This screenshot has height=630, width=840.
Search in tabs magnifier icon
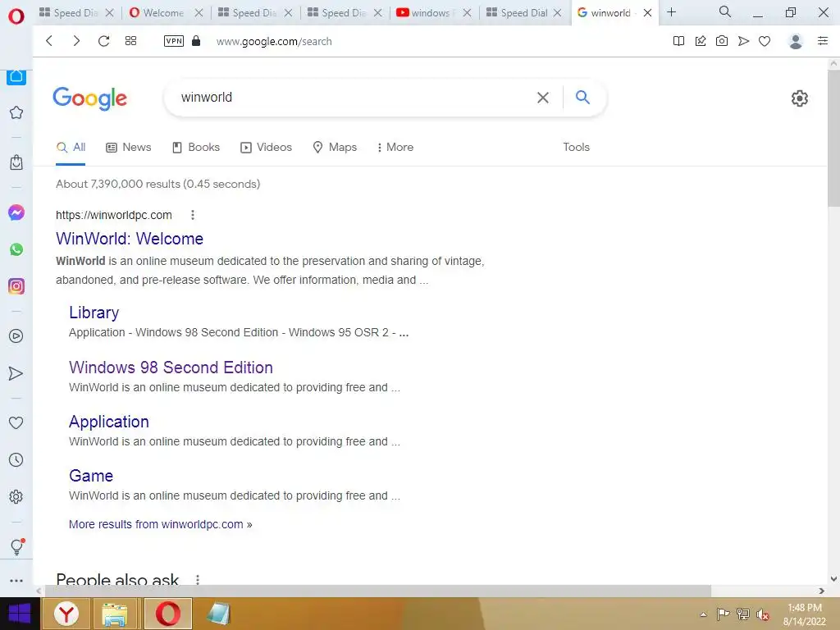[725, 11]
